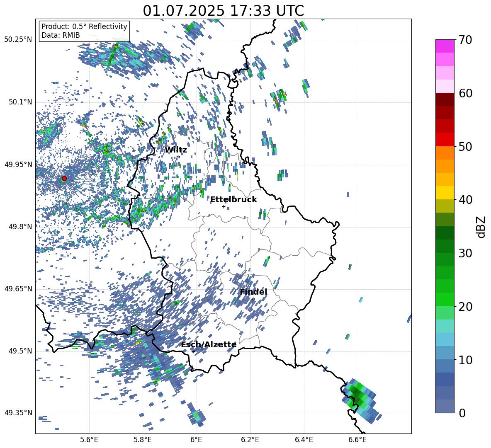Click the 5.8°E longitude tick label
This screenshot has width=491, height=448.
click(x=143, y=440)
